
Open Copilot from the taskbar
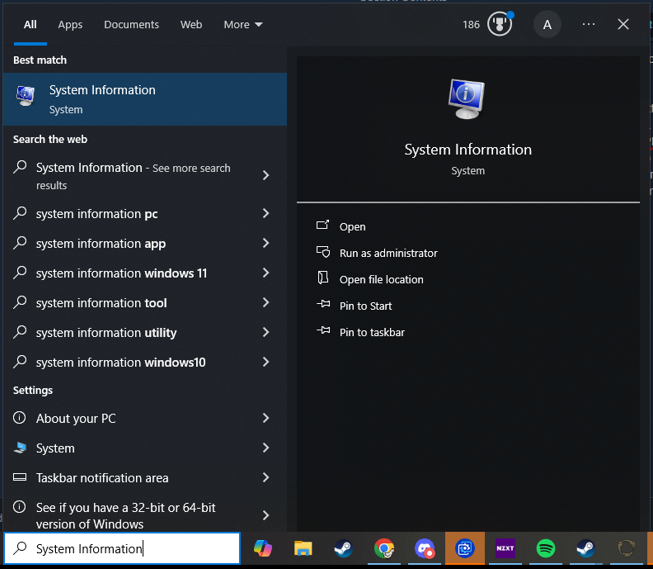coord(263,548)
